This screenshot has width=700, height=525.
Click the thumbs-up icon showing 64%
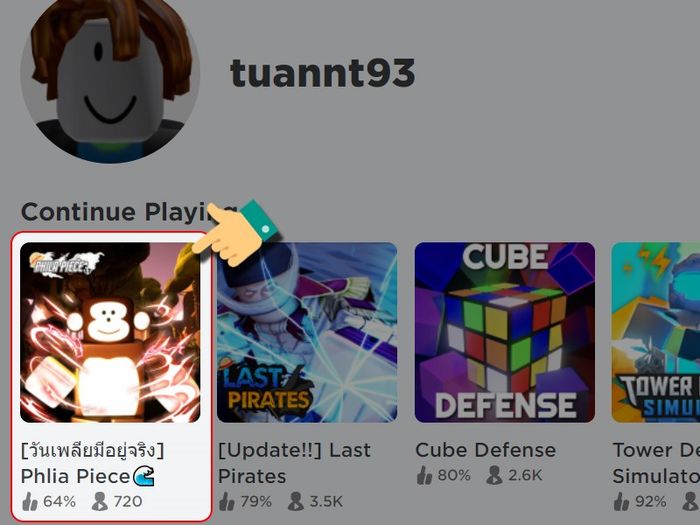[x=30, y=501]
